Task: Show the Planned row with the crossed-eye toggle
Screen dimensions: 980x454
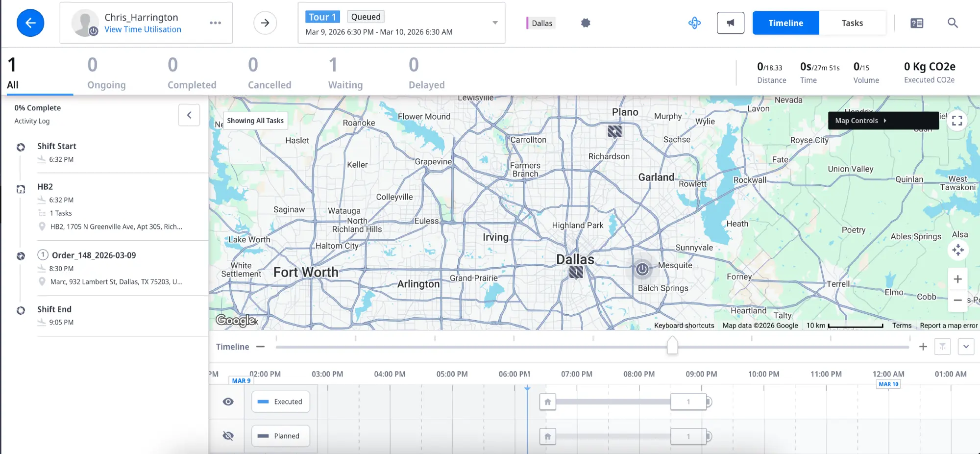Action: pyautogui.click(x=228, y=436)
